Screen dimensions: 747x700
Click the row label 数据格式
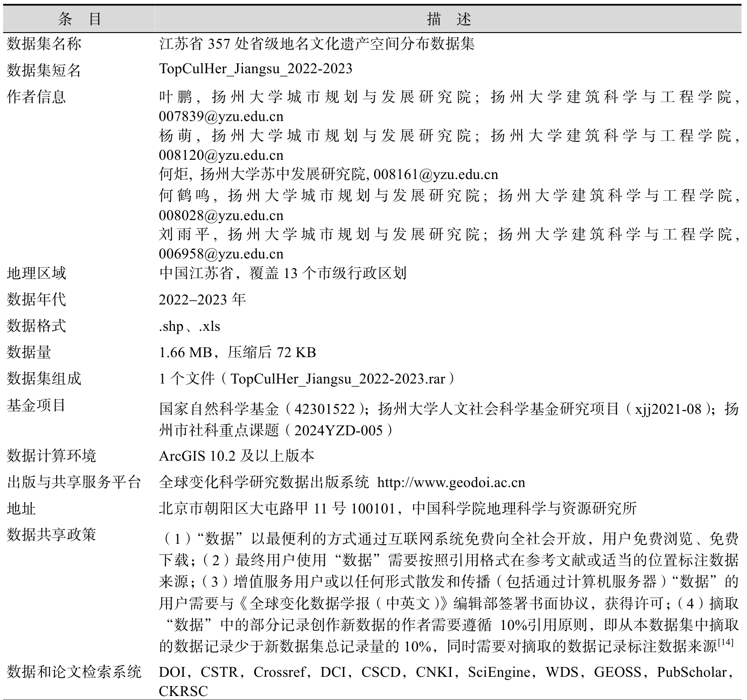(36, 325)
